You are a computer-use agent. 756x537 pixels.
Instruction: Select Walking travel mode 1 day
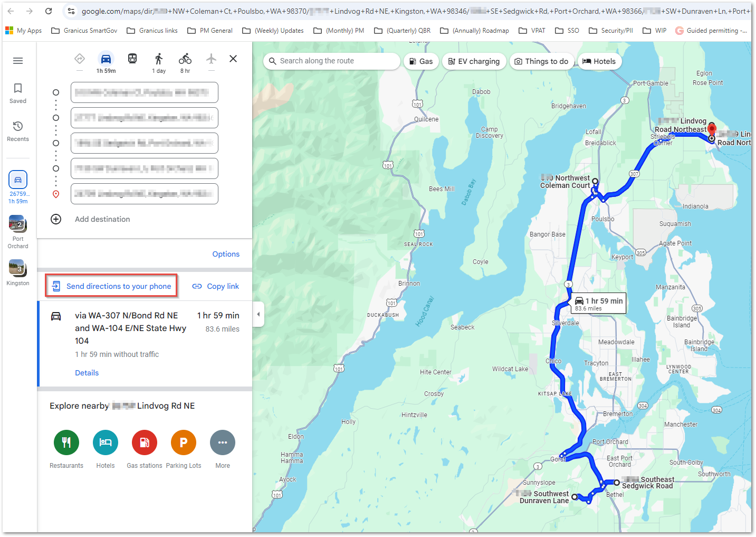pyautogui.click(x=159, y=62)
